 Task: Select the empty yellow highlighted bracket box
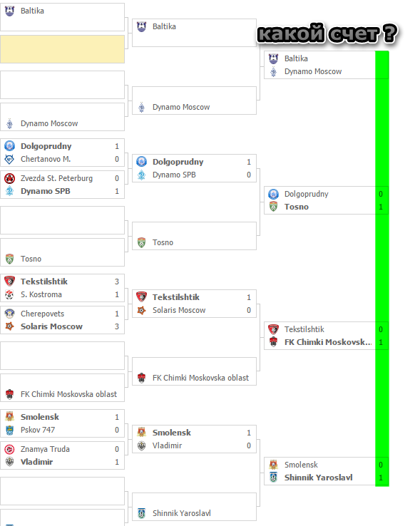[x=63, y=49]
